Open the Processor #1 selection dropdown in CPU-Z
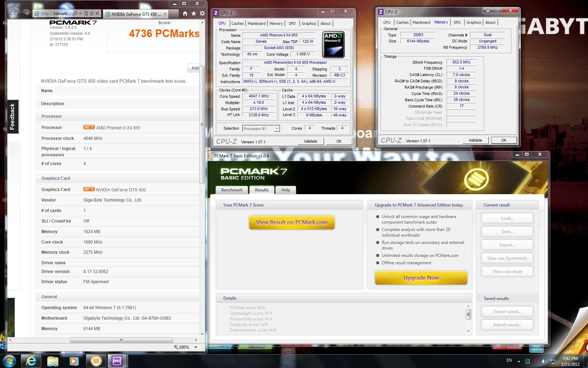 coord(261,129)
